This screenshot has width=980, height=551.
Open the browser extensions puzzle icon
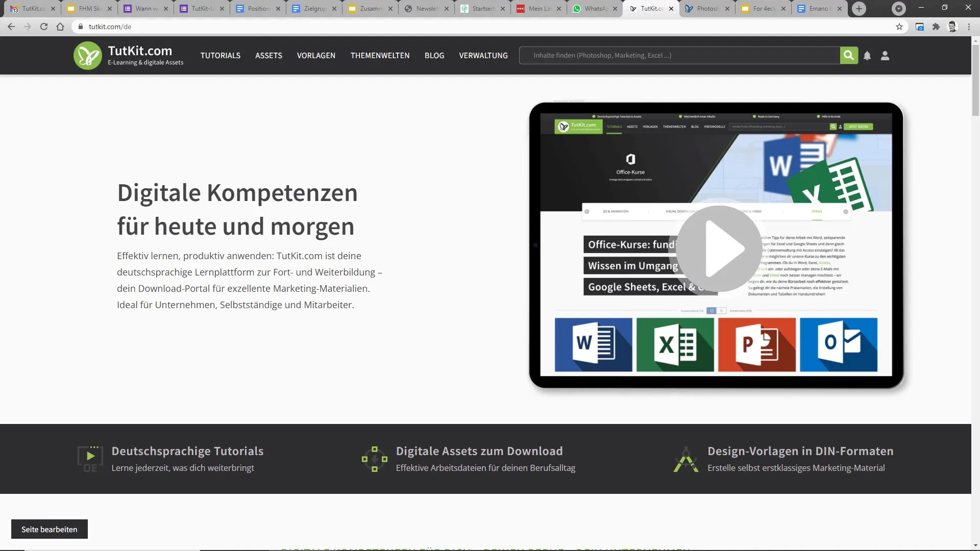click(x=936, y=27)
